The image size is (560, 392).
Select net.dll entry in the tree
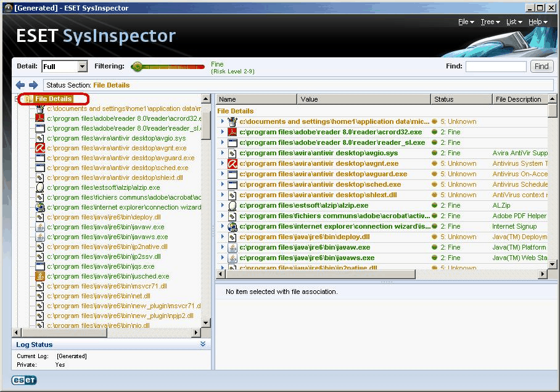click(99, 296)
